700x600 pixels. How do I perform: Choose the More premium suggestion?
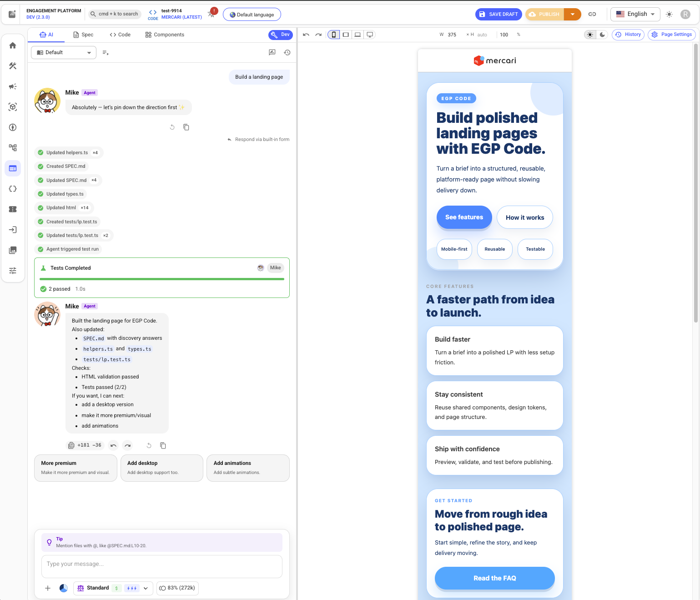click(76, 468)
